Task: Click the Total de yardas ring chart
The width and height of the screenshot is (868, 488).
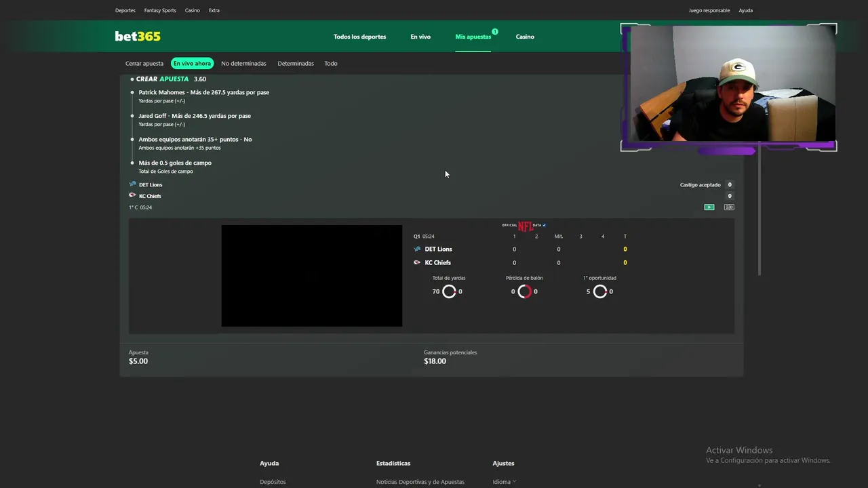Action: pyautogui.click(x=449, y=291)
